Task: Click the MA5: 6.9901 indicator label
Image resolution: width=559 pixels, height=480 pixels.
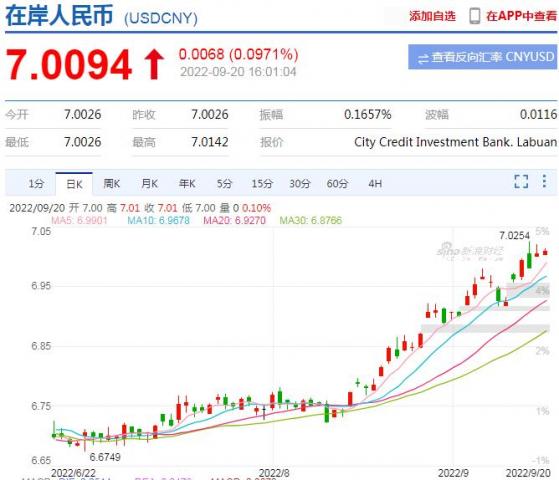Action: [80, 220]
